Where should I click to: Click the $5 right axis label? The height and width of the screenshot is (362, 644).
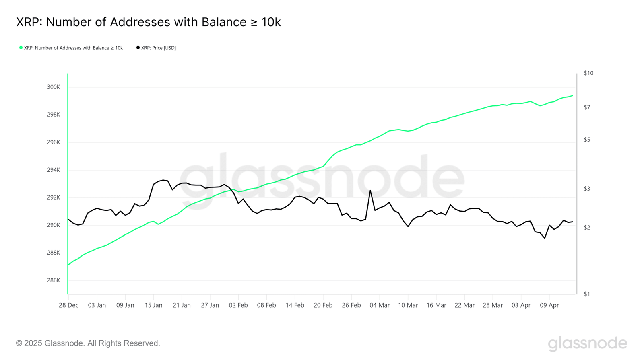coord(587,140)
